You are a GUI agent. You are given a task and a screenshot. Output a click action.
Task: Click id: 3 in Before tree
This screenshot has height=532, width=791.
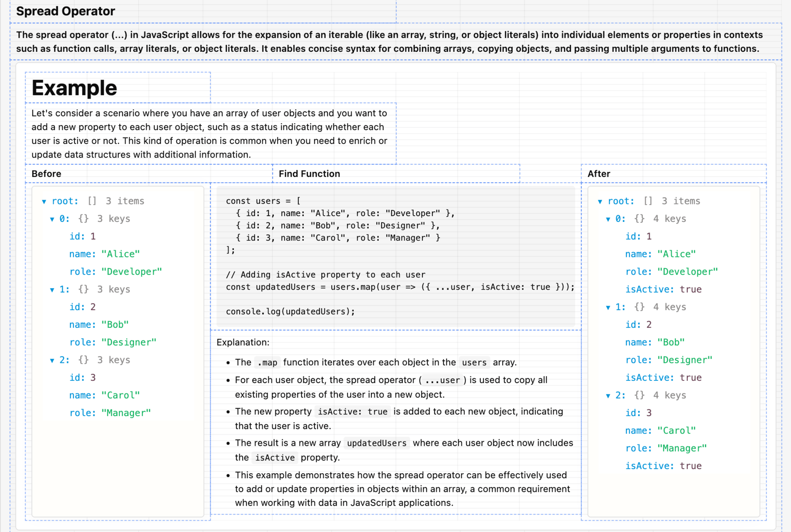[x=82, y=378]
